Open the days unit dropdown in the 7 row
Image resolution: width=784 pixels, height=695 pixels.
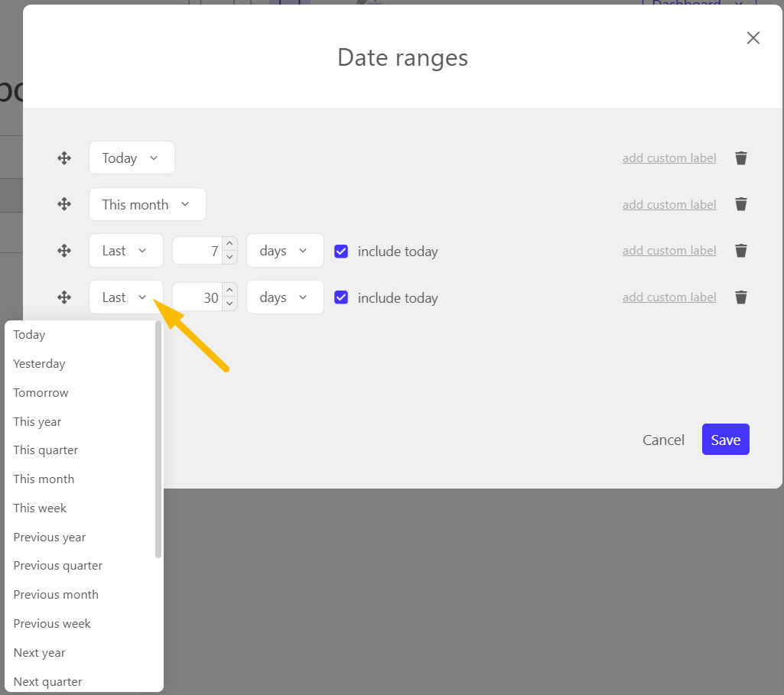coord(285,250)
